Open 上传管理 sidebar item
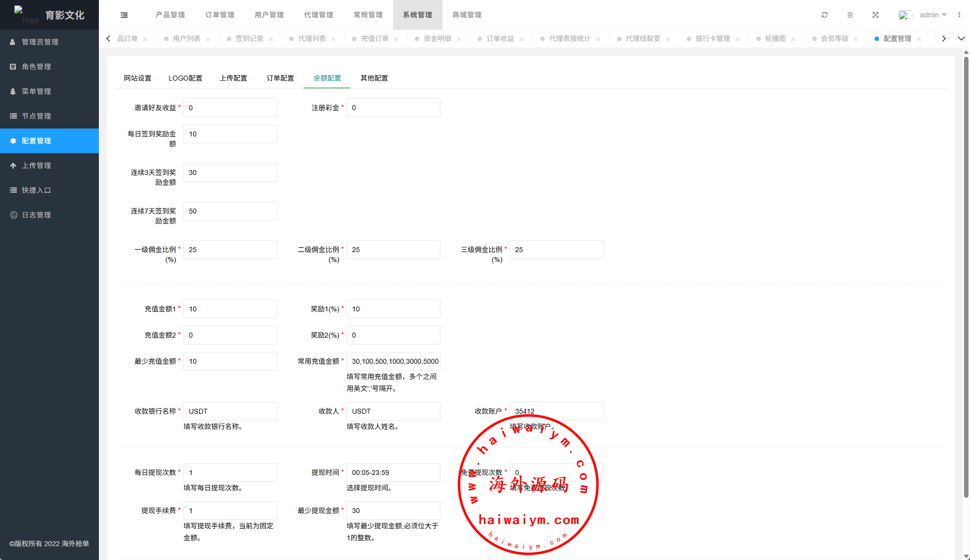970x560 pixels. click(37, 166)
